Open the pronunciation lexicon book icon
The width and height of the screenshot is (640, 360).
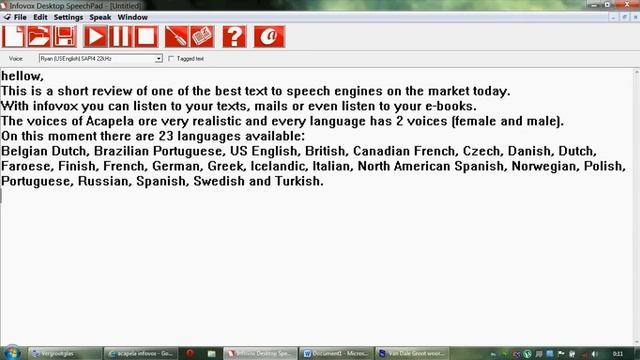202,37
